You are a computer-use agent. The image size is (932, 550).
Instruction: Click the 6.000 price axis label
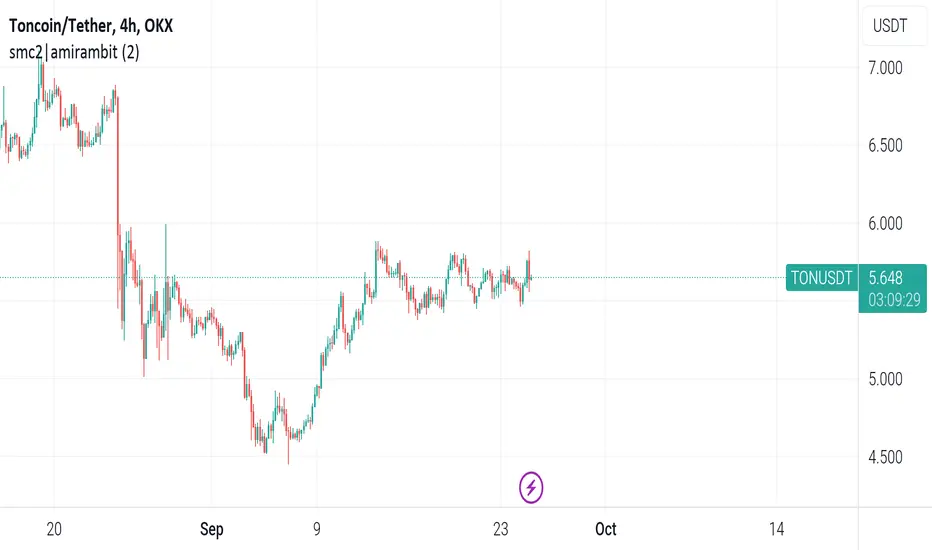pos(885,223)
